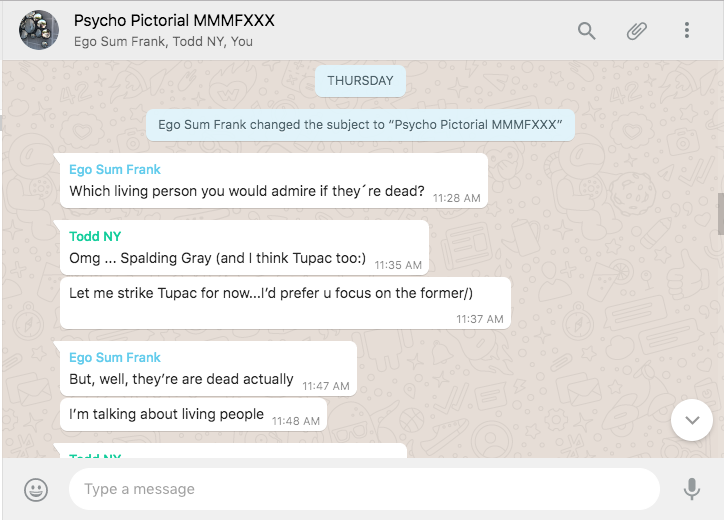
Task: Open the emoji picker
Action: (x=36, y=489)
